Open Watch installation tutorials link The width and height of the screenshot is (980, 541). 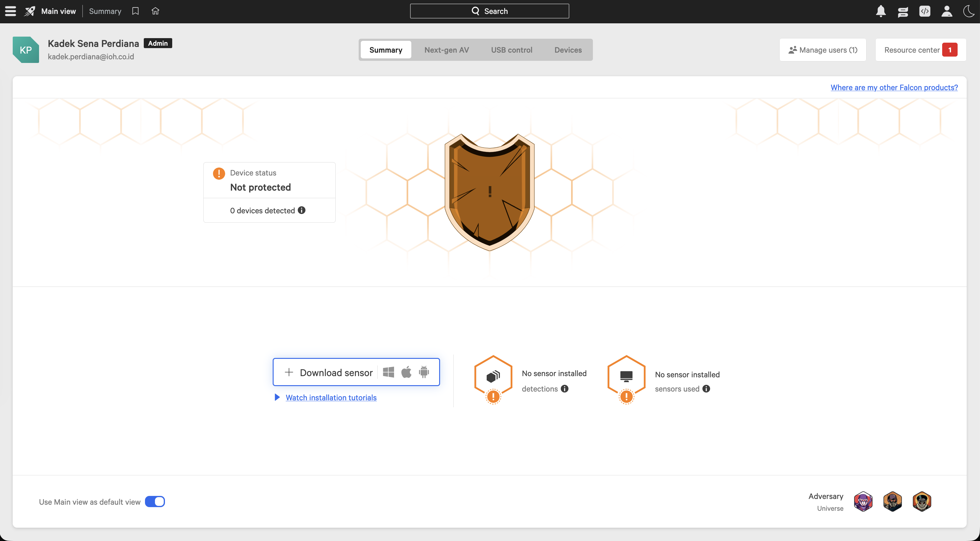point(331,397)
